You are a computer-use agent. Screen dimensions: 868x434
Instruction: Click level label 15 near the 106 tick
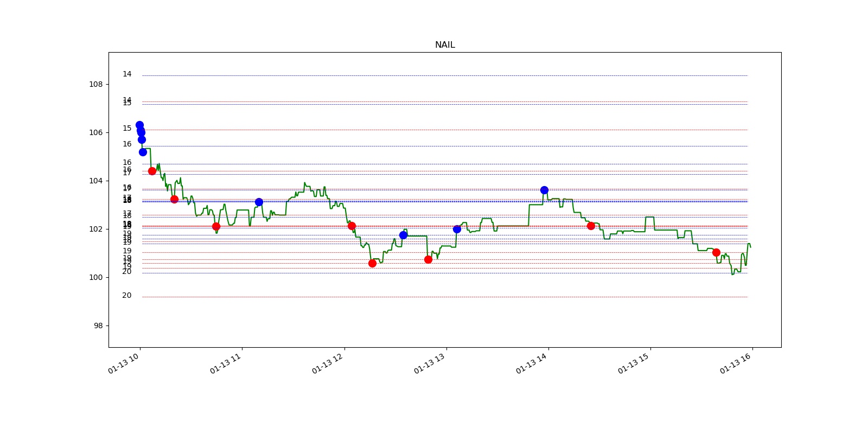[x=127, y=128]
